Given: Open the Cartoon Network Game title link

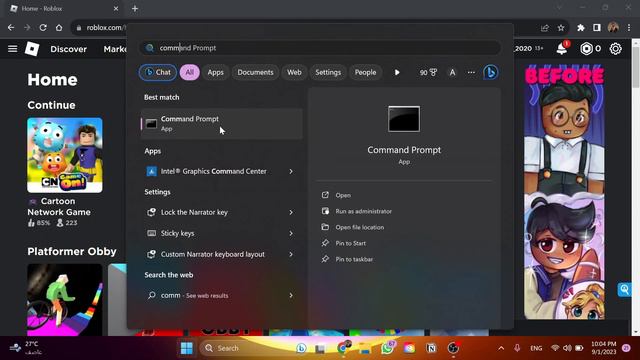Looking at the screenshot, I should point(59,207).
